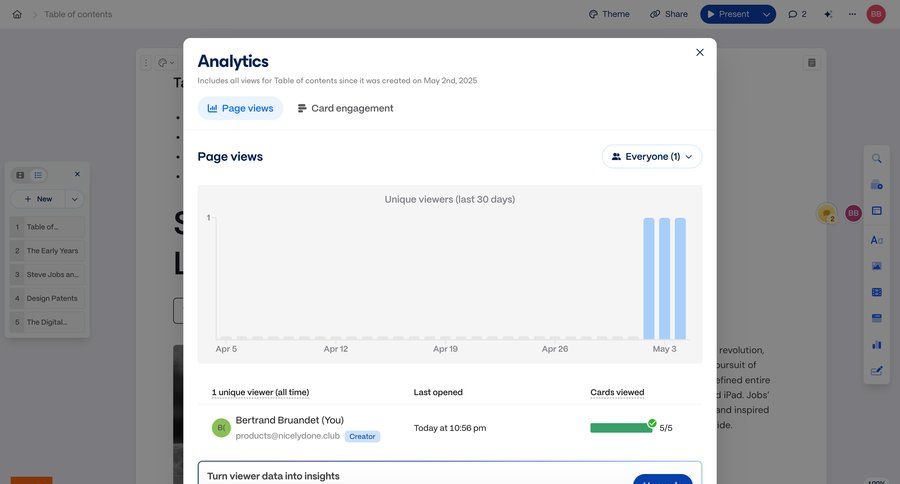
Task: Click the home icon in breadcrumb
Action: [x=17, y=14]
